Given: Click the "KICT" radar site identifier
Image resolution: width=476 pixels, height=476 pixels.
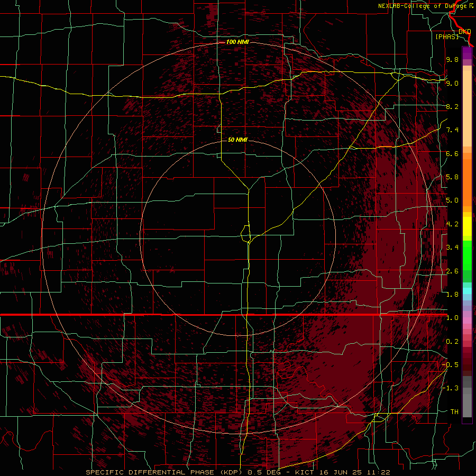Looking at the screenshot, I should tap(305, 472).
